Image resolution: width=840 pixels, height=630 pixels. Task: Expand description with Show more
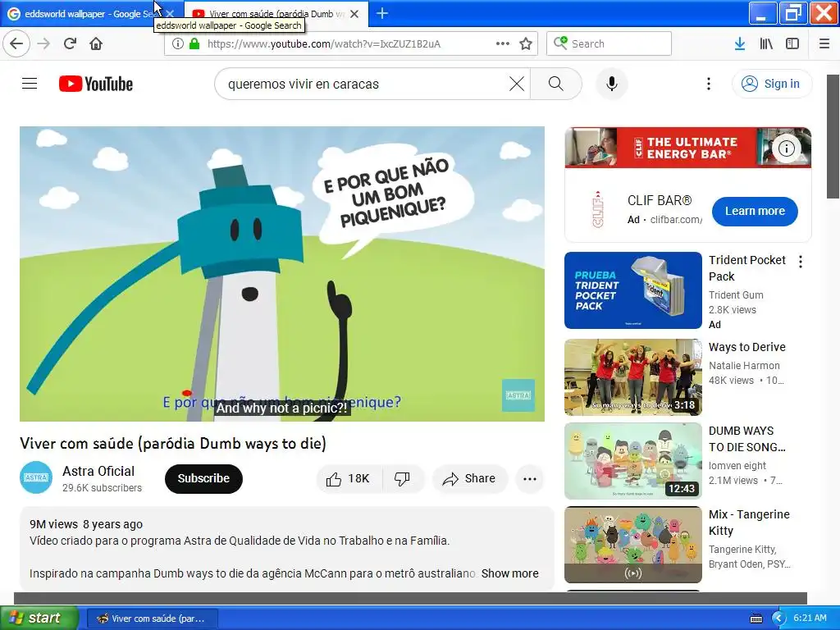(x=509, y=573)
